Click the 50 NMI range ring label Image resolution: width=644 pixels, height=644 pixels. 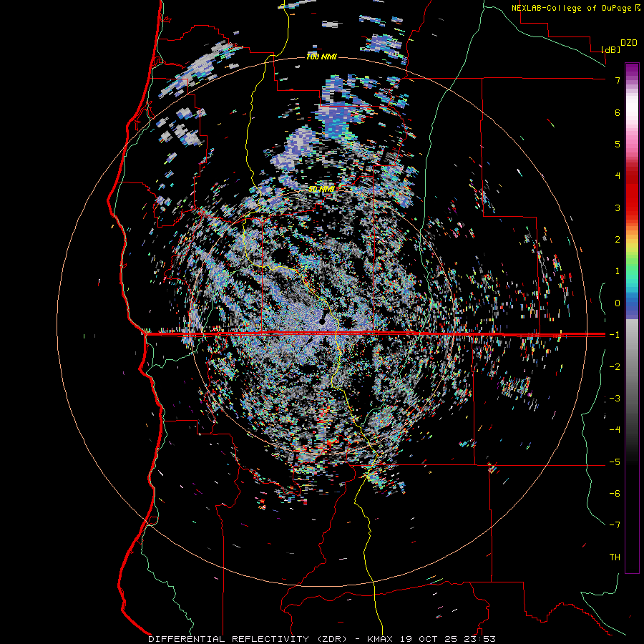tap(321, 189)
